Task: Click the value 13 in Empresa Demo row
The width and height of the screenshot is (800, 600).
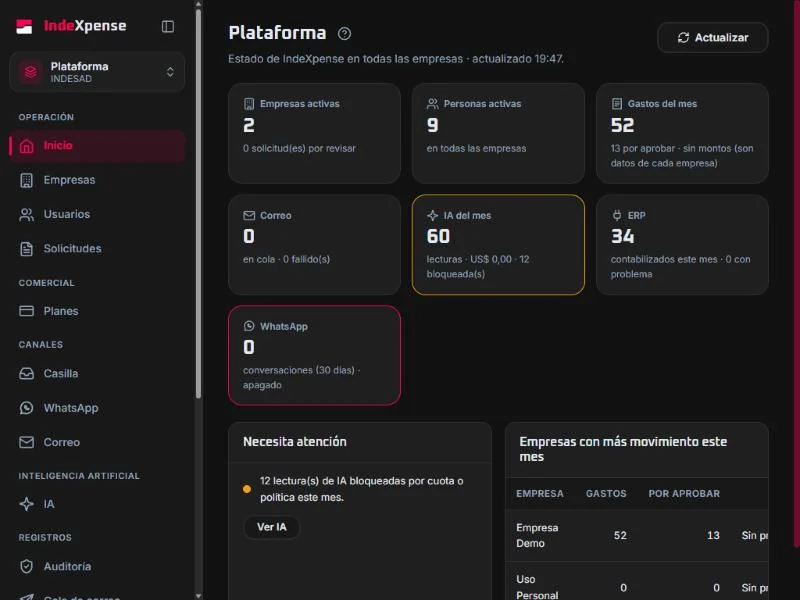Action: 713,536
